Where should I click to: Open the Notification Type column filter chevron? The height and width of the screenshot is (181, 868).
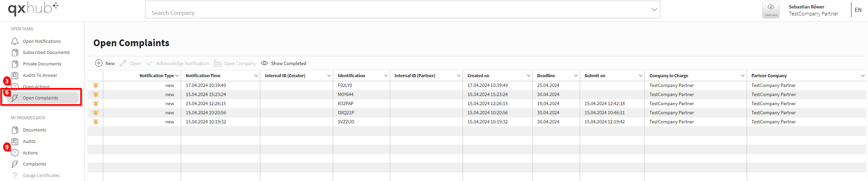177,76
